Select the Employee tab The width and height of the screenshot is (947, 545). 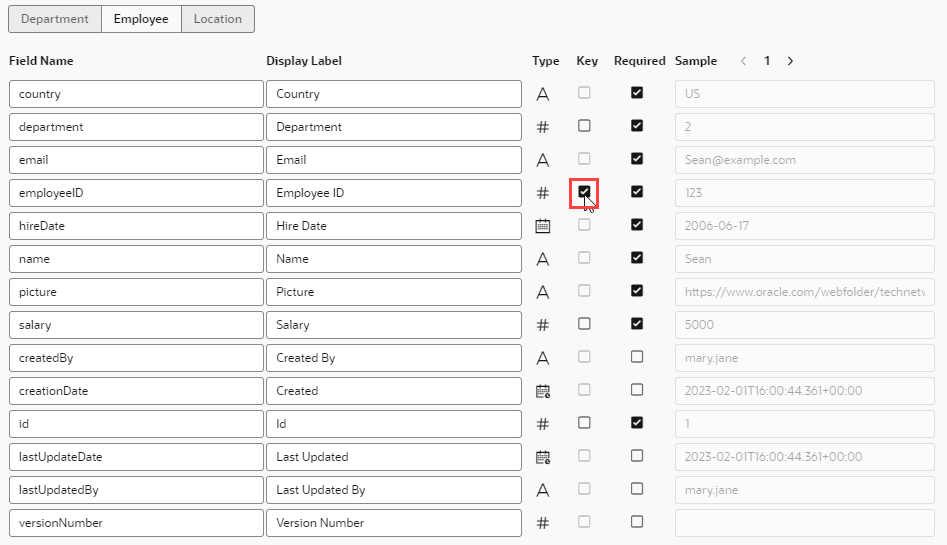141,19
